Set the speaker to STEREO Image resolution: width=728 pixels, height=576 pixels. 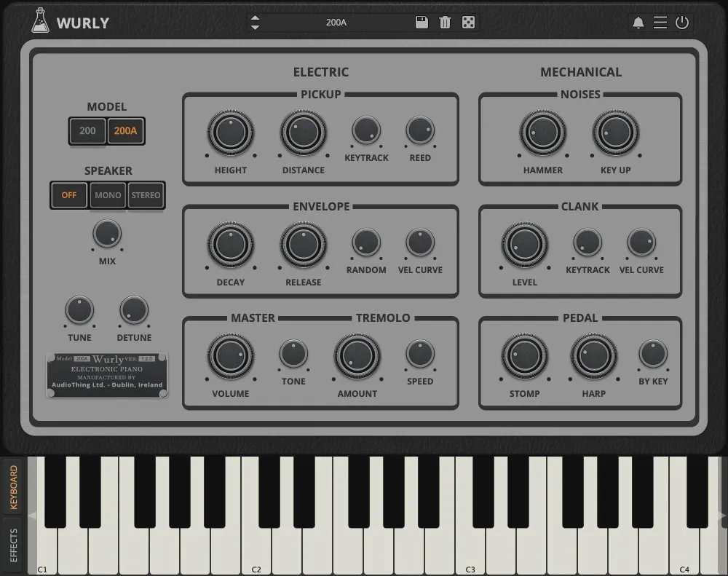(x=146, y=195)
